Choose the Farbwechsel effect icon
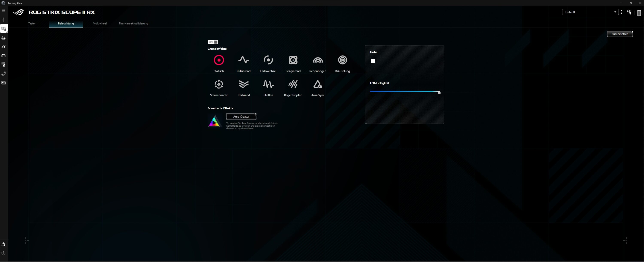 [268, 60]
